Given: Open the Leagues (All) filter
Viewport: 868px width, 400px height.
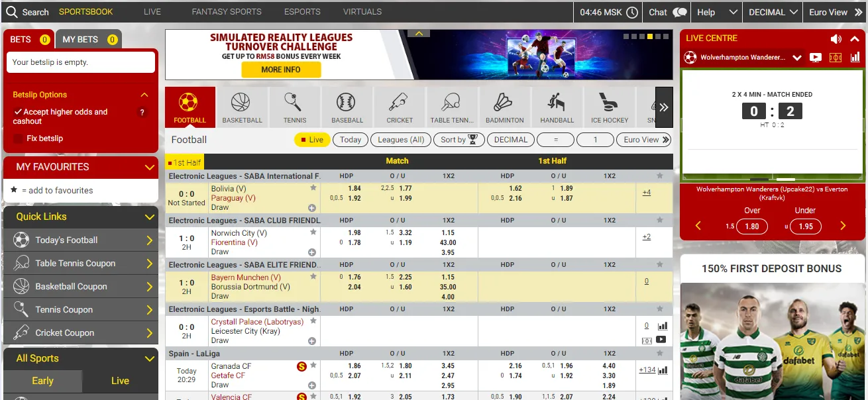Looking at the screenshot, I should pyautogui.click(x=401, y=140).
